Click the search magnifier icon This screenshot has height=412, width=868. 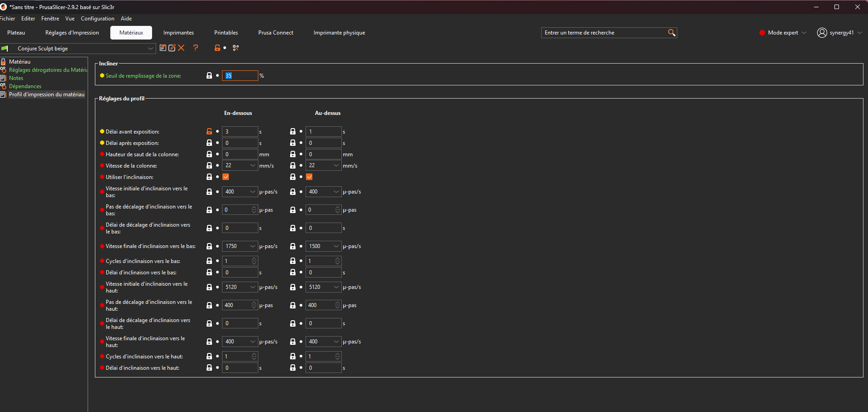[x=671, y=33]
